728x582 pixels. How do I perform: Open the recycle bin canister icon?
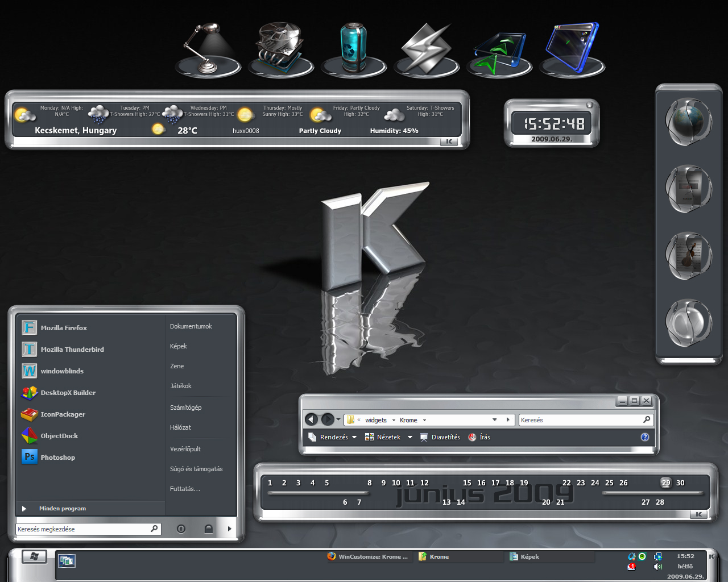tap(353, 49)
